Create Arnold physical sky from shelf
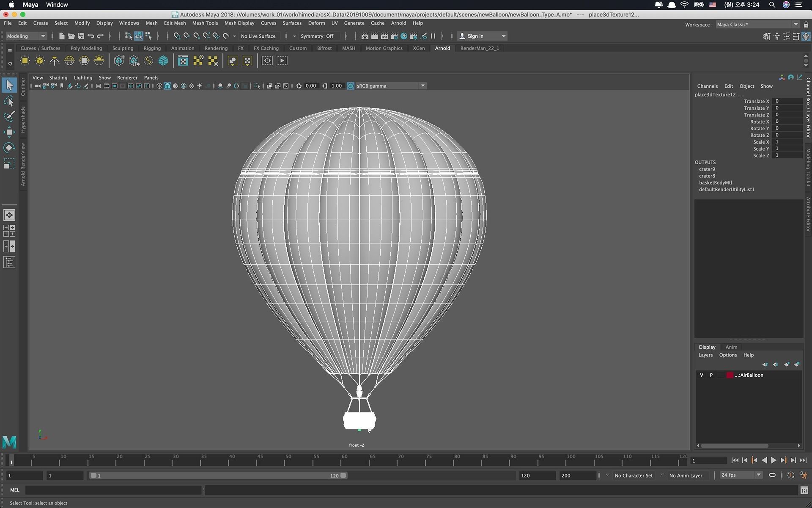The width and height of the screenshot is (812, 508). [x=99, y=61]
